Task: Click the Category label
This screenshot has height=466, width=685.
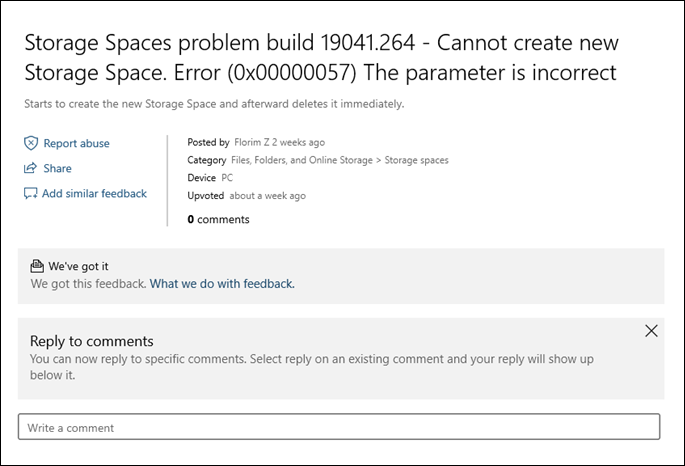Action: pos(207,160)
